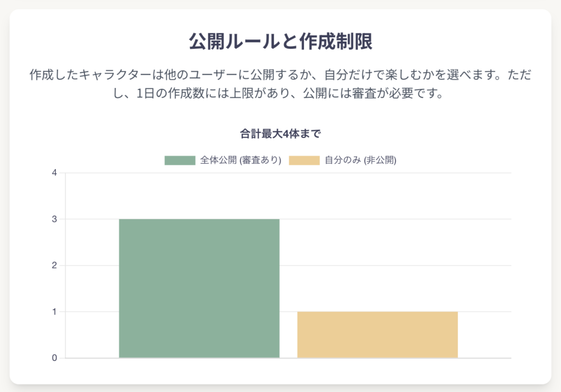Click the y-axis label 1
Screen dimensions: 561x392
[x=54, y=312]
